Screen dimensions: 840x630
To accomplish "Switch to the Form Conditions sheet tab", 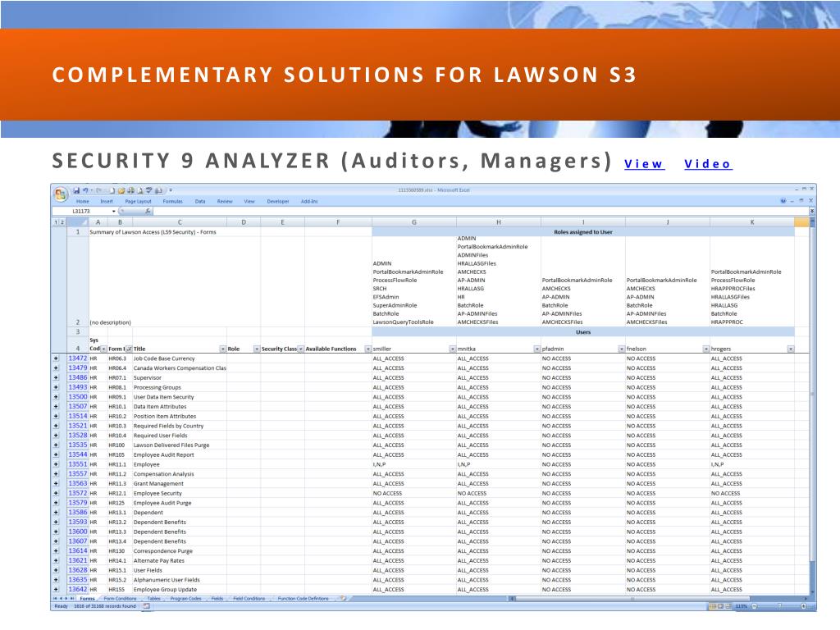I will [x=120, y=598].
